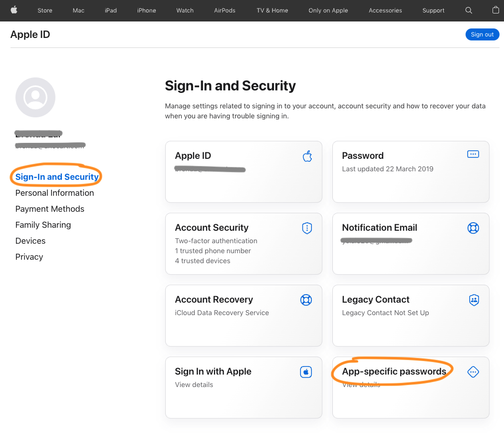
Task: Open the Accessories menu item
Action: [385, 10]
